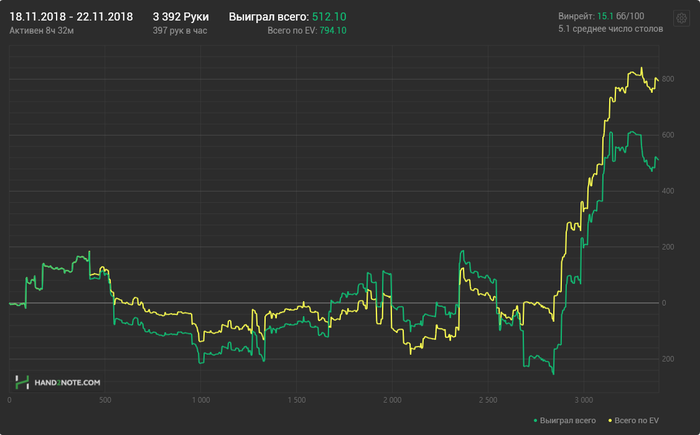Screen dimensions: 700x435
Task: Select the date range 18.11.2018 - 22.11.2018
Action: [x=71, y=17]
